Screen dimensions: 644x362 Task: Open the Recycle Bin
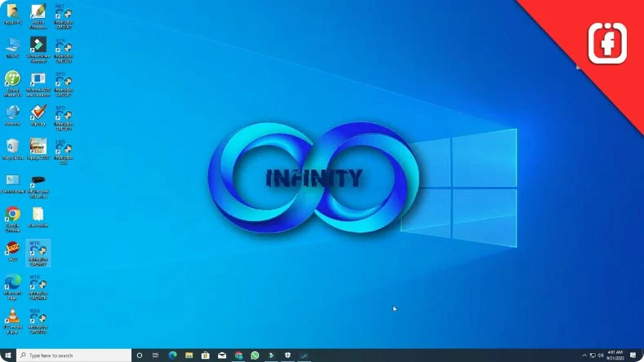13,149
